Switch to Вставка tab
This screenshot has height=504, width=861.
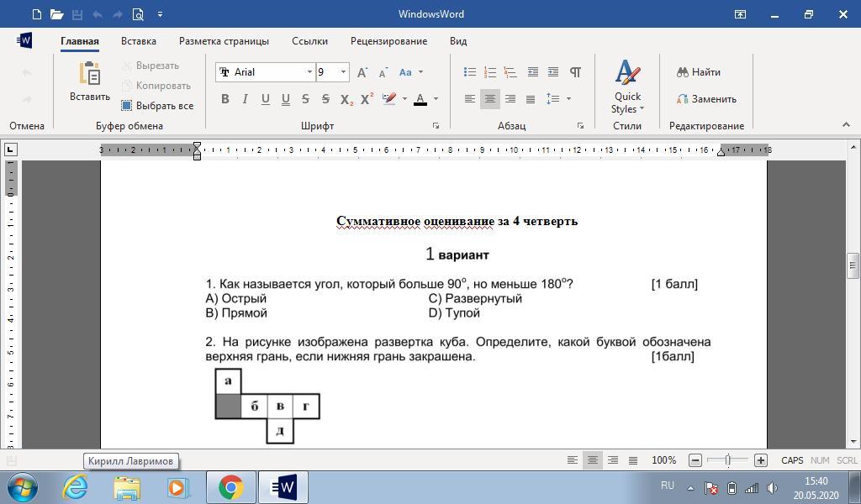point(139,41)
